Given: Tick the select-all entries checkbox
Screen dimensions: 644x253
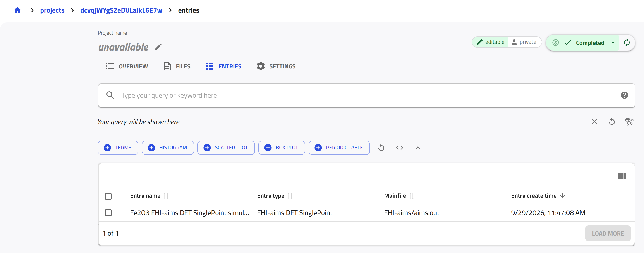Looking at the screenshot, I should (108, 196).
